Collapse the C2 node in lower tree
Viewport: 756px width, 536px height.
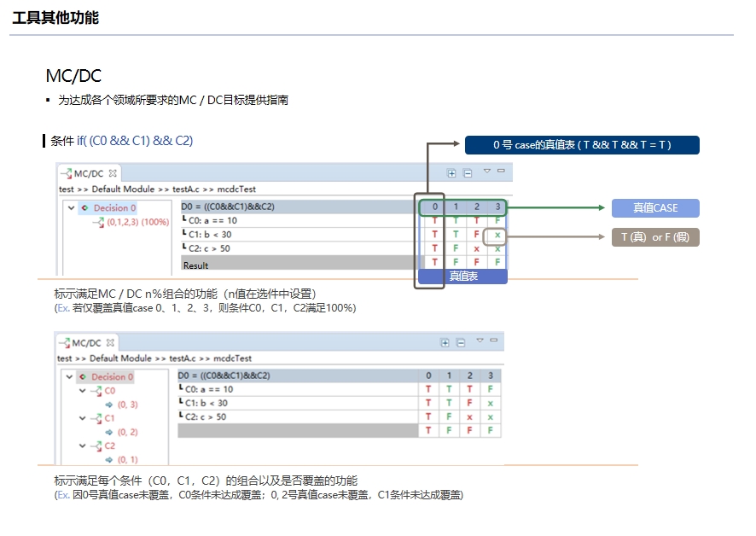[x=82, y=446]
